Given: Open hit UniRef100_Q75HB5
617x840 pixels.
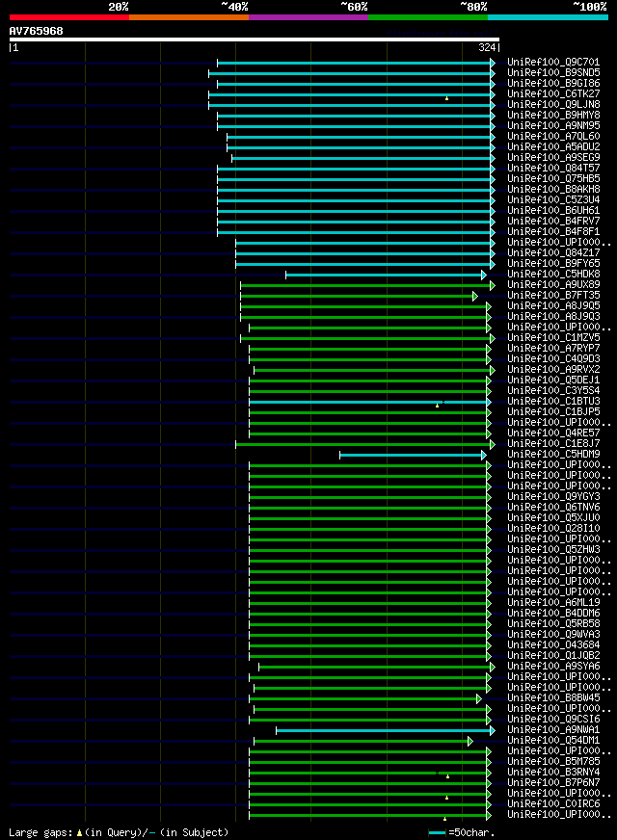Looking at the screenshot, I should point(553,179).
